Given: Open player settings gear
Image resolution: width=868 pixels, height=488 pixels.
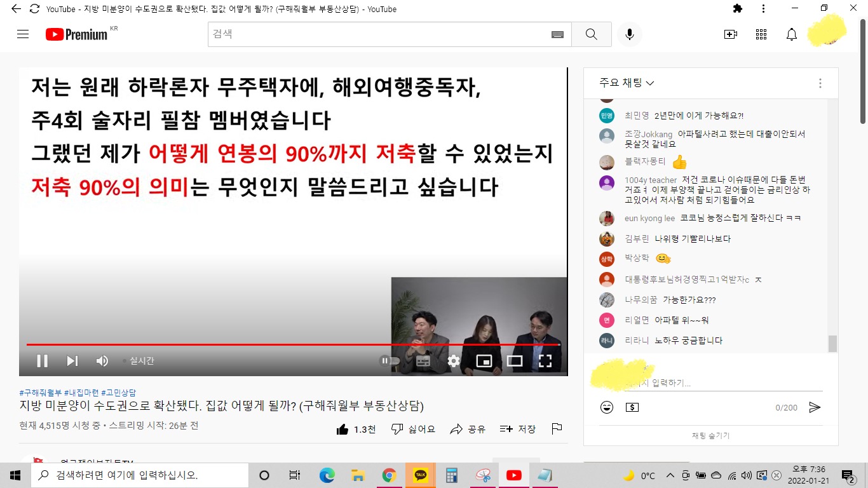Looking at the screenshot, I should tap(454, 361).
